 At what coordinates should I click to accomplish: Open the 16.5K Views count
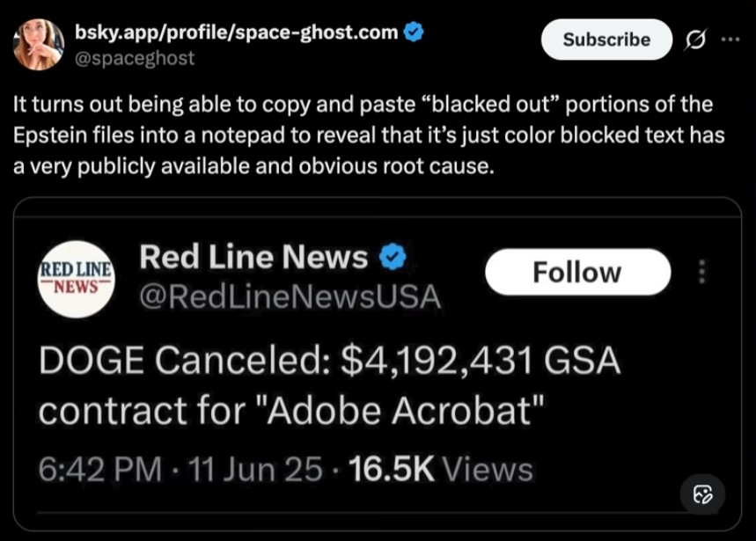click(441, 469)
